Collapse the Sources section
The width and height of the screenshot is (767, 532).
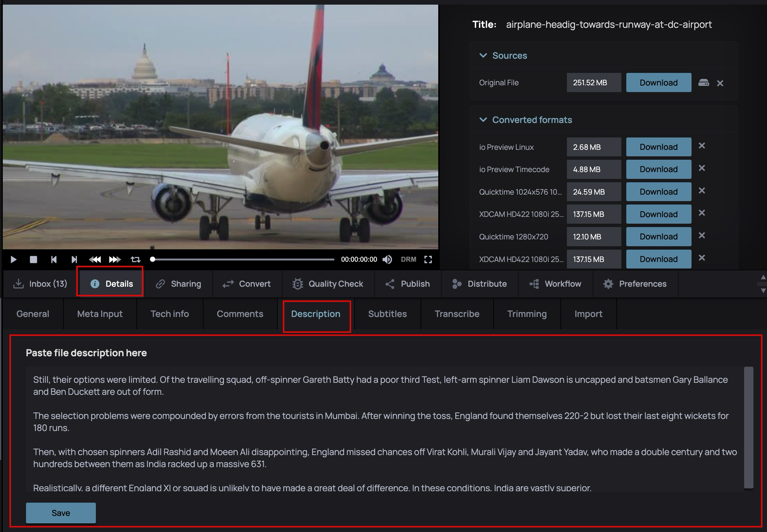pyautogui.click(x=483, y=55)
